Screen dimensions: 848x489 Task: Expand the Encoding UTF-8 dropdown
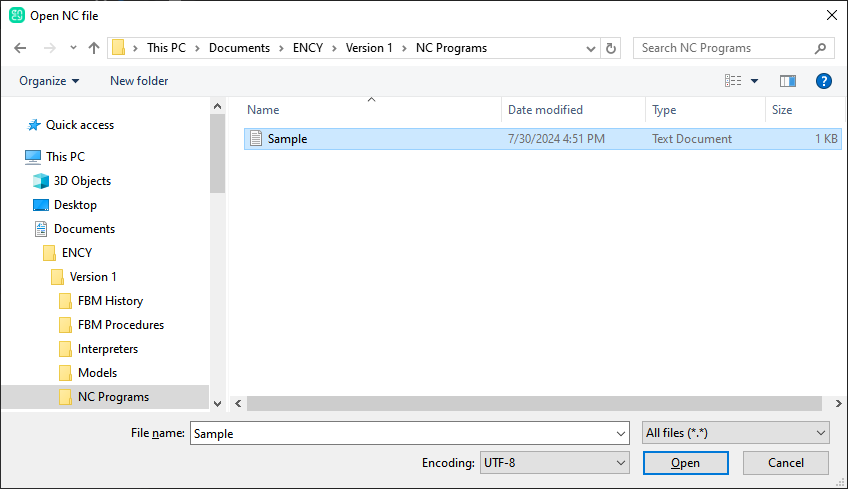[554, 463]
